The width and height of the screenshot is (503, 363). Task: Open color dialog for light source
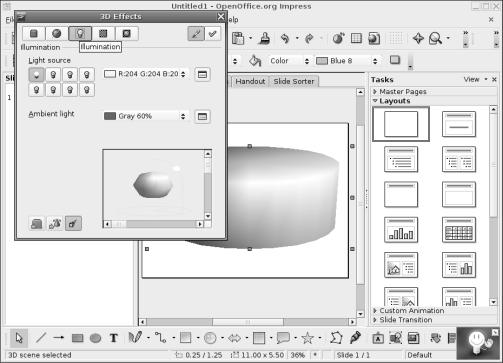coord(202,74)
